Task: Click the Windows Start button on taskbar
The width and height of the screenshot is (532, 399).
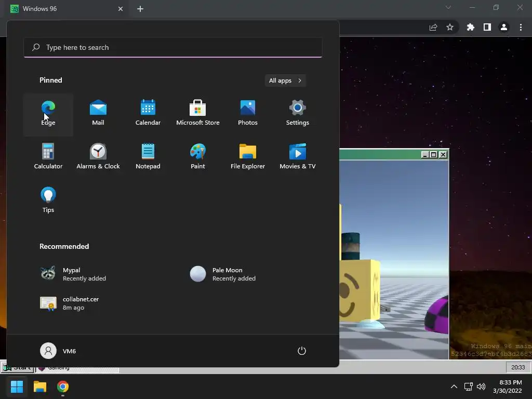Action: tap(17, 387)
